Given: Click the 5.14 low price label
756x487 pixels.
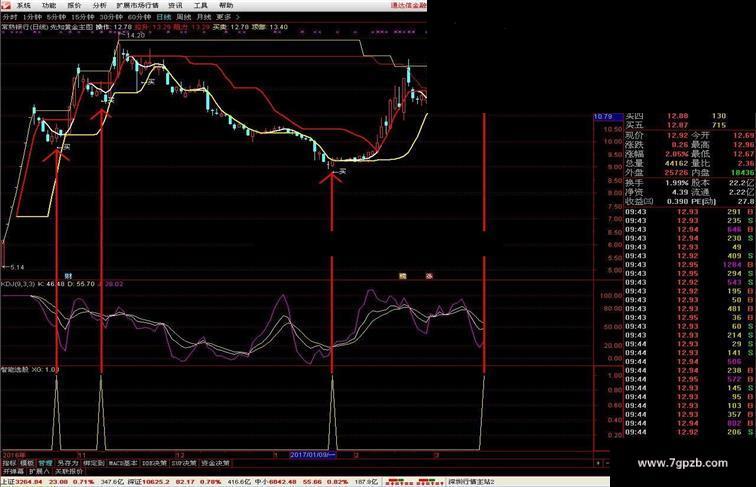Looking at the screenshot, I should pos(16,267).
